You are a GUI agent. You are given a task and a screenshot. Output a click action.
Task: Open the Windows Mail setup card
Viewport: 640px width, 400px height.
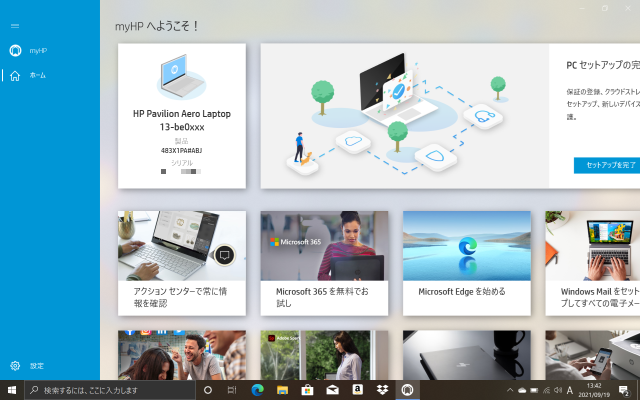(x=593, y=263)
